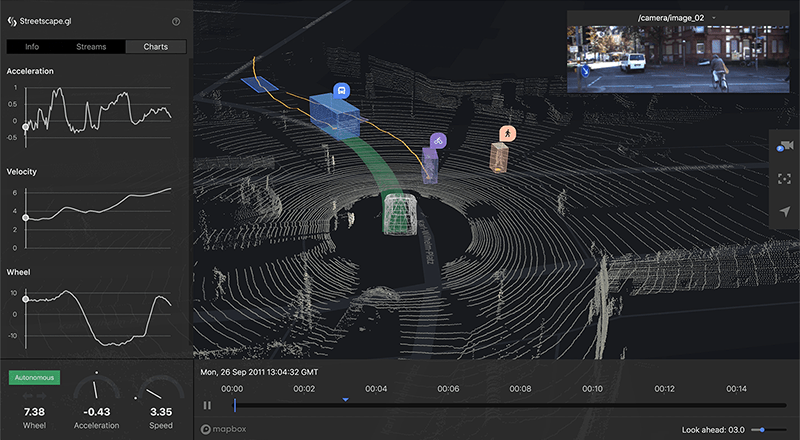Image resolution: width=800 pixels, height=440 pixels.
Task: Switch to the Info tab
Action: pyautogui.click(x=32, y=46)
